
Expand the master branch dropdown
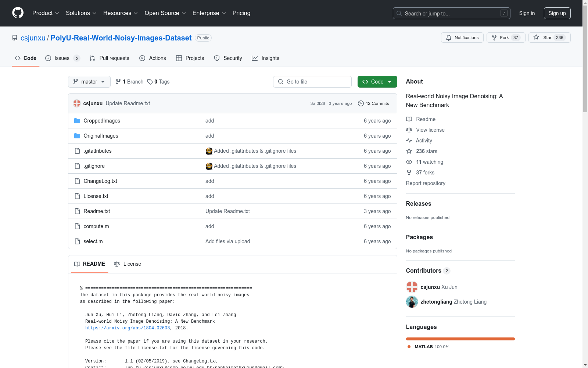pyautogui.click(x=89, y=82)
